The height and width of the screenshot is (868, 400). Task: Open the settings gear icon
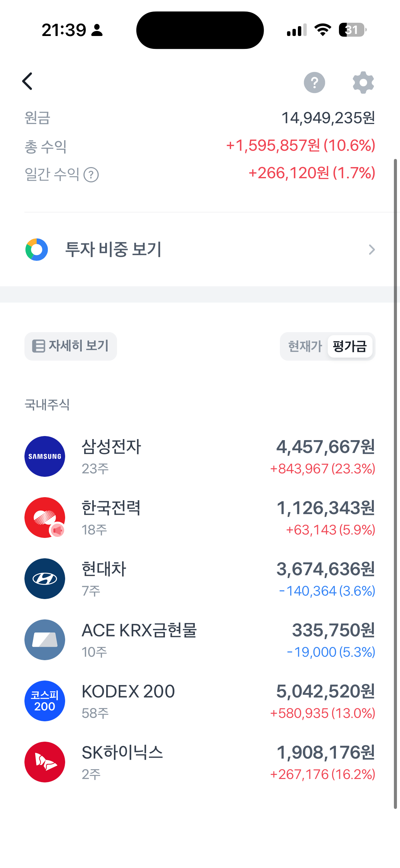click(363, 83)
